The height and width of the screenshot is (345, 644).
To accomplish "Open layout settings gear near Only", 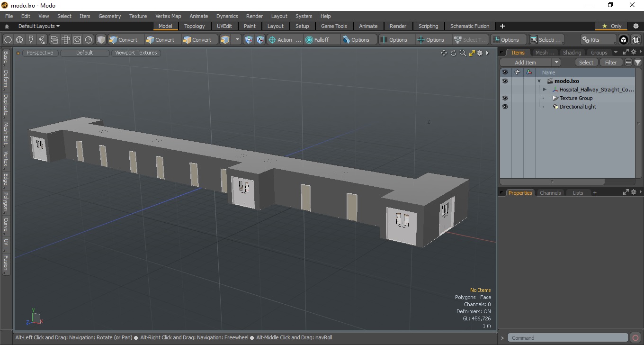I will 636,26.
